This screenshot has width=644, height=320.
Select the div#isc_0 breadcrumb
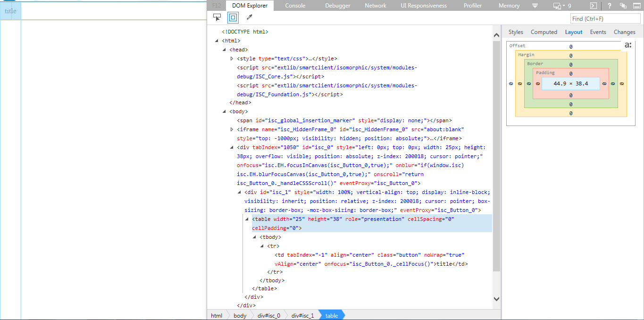[268, 315]
